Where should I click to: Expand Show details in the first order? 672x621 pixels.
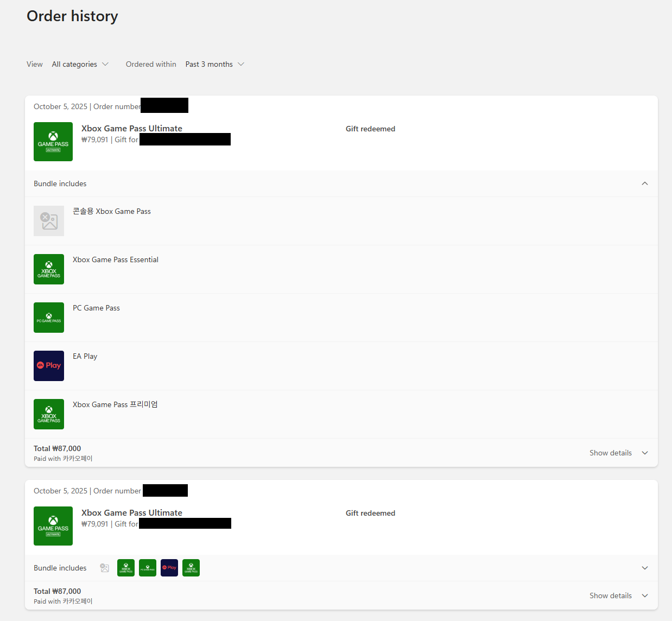pyautogui.click(x=619, y=453)
